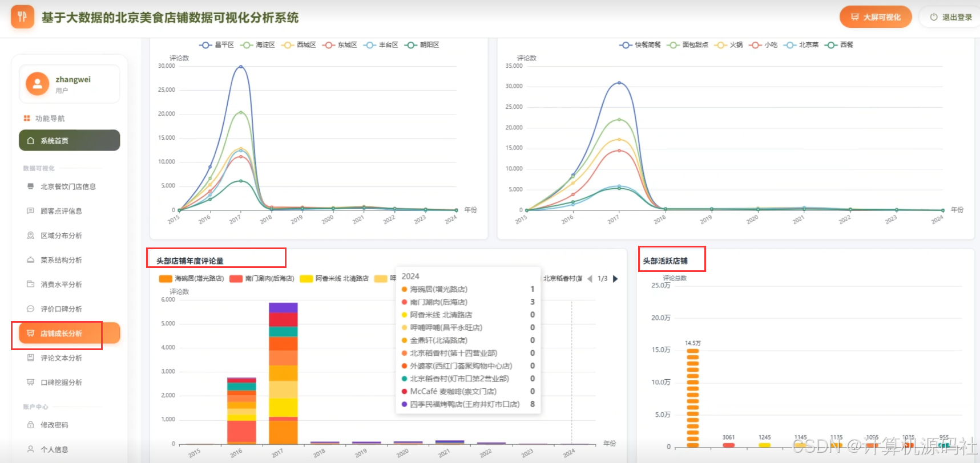The width and height of the screenshot is (980, 463).
Task: Open the 区域分布分析 menu item
Action: point(70,235)
